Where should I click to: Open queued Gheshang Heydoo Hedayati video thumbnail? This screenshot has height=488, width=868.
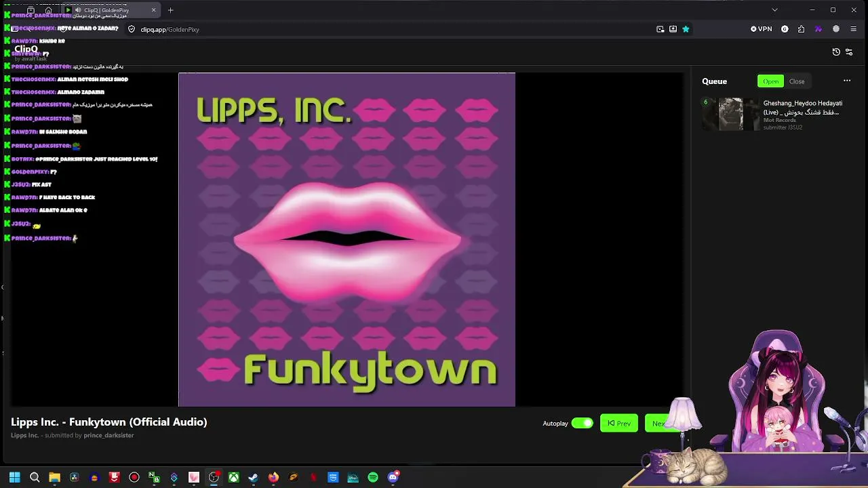(731, 114)
